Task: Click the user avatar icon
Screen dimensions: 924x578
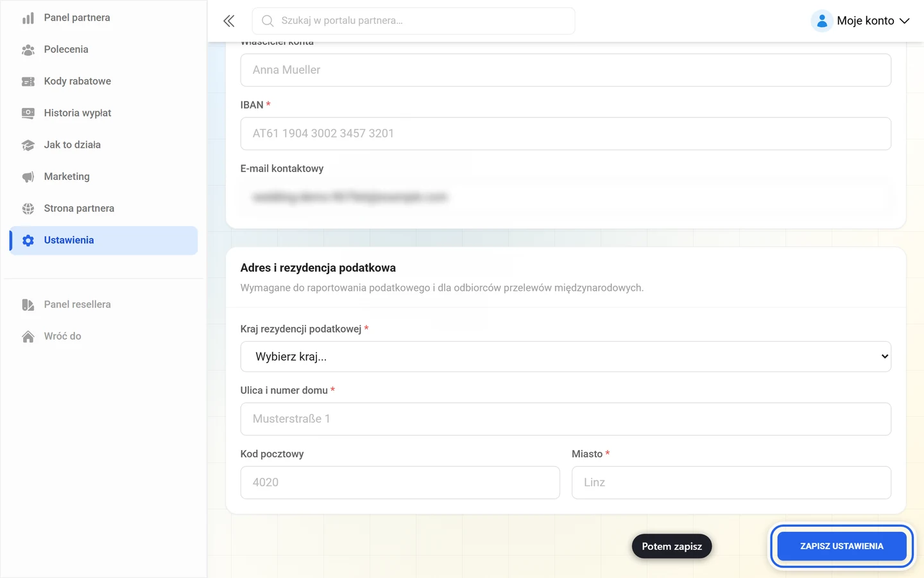Action: (822, 21)
